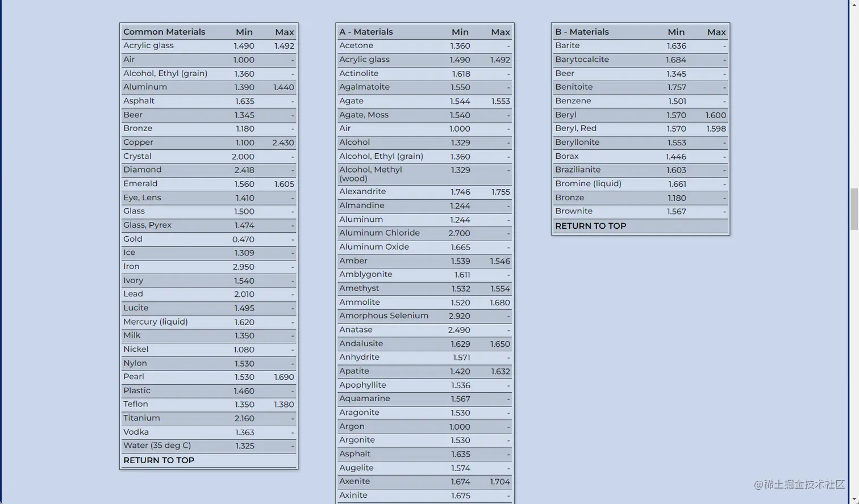Click Bromine (liquid) material name
Screen dimensions: 859x504
(588, 183)
